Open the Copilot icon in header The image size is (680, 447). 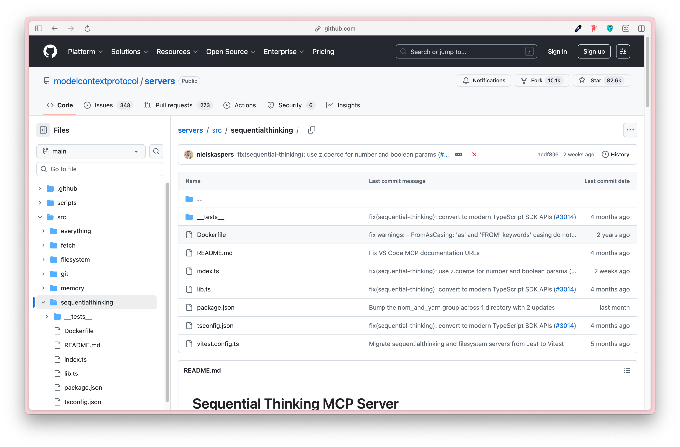click(623, 52)
